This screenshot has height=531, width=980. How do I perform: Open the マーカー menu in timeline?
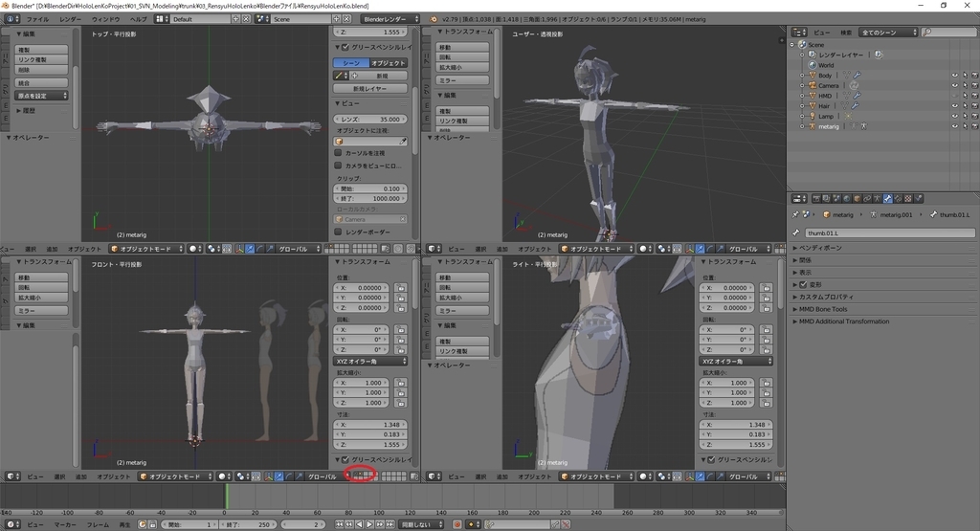tap(65, 524)
